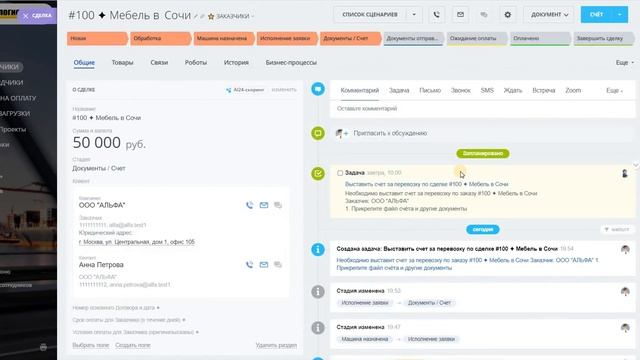Select the Ждать activity tab

tap(513, 90)
